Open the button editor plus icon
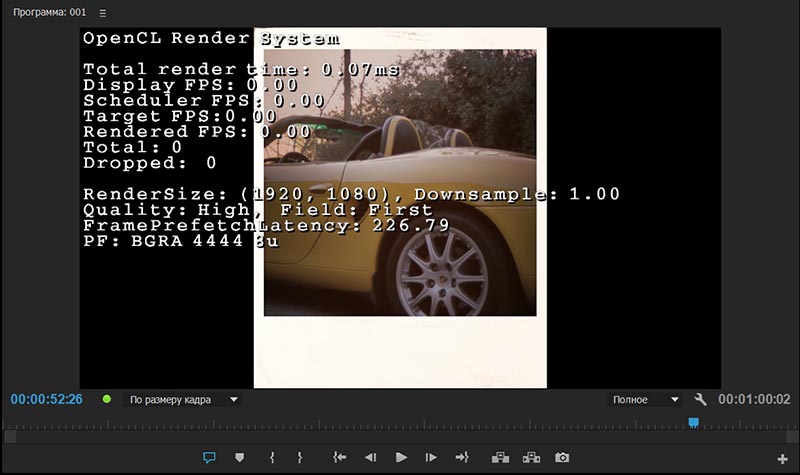The width and height of the screenshot is (800, 475). [x=782, y=459]
